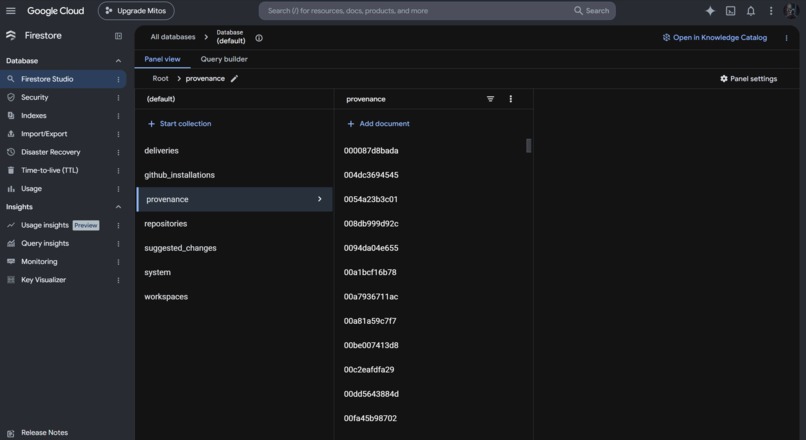Screen dimensions: 806x440
Task: Click the Search button in search bar
Action: click(x=592, y=11)
